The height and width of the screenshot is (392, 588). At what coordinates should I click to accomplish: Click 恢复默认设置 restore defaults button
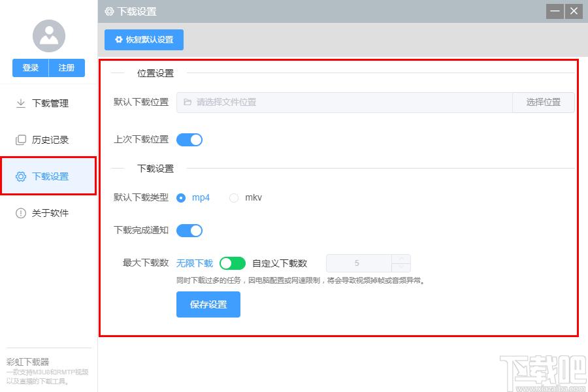[x=144, y=39]
